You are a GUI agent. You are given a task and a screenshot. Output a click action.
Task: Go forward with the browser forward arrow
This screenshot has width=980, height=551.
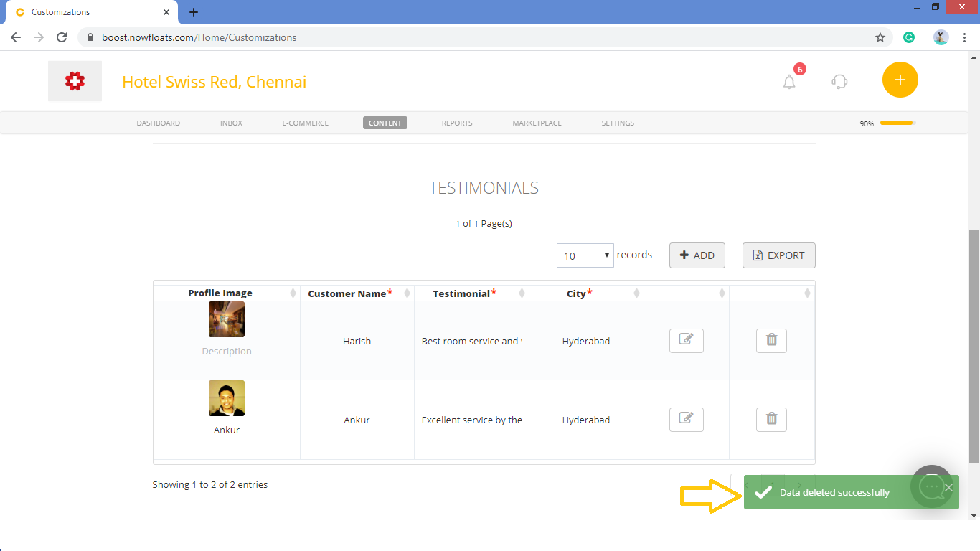click(39, 37)
